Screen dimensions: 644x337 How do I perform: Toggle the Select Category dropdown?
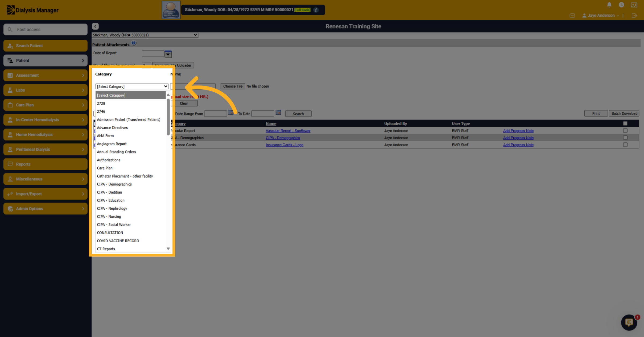point(132,86)
